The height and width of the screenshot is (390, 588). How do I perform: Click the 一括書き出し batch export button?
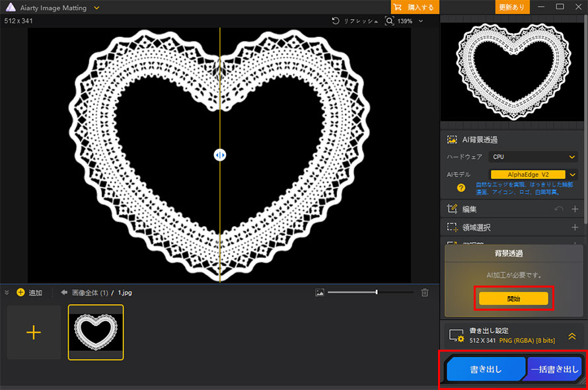pyautogui.click(x=554, y=369)
